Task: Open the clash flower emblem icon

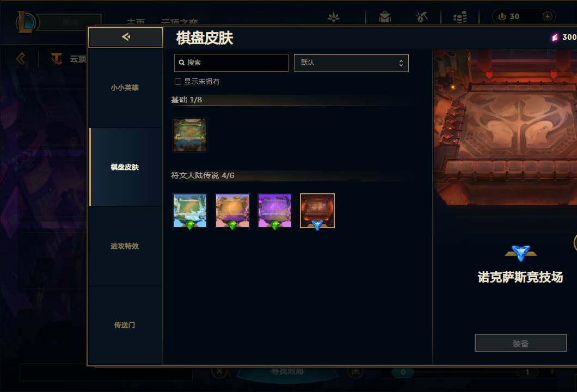Action: click(x=333, y=17)
